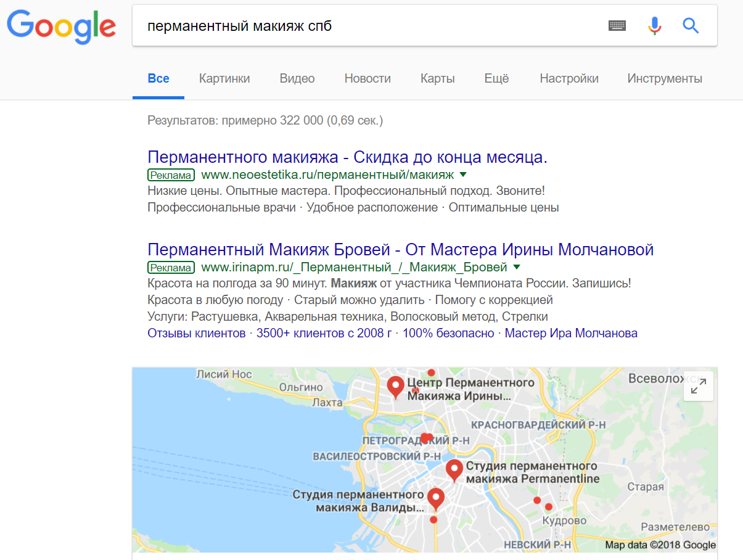Switch to the Картинки tab
The image size is (743, 560).
(x=224, y=78)
